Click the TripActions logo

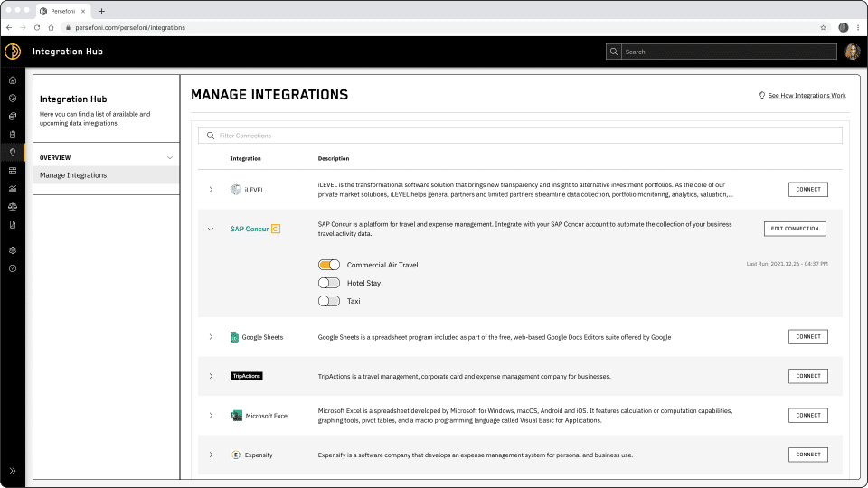click(x=246, y=376)
